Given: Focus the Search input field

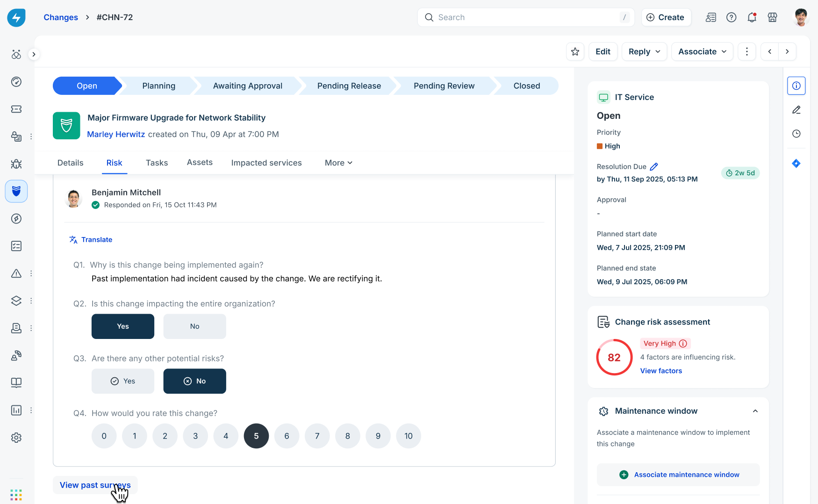Looking at the screenshot, I should point(526,17).
